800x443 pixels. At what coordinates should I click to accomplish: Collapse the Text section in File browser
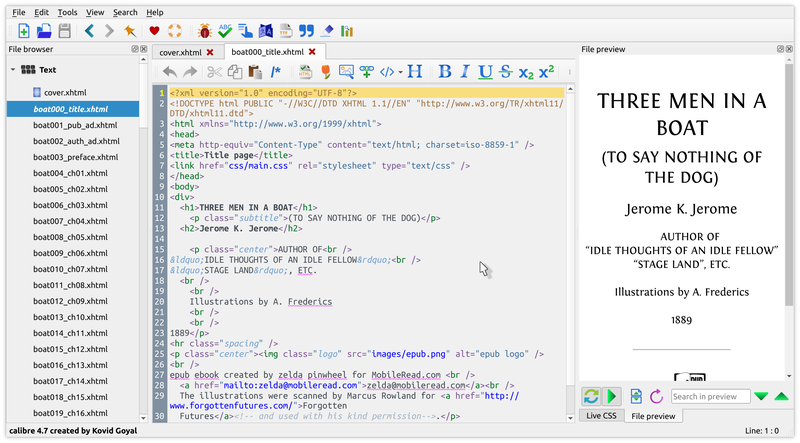click(x=15, y=70)
